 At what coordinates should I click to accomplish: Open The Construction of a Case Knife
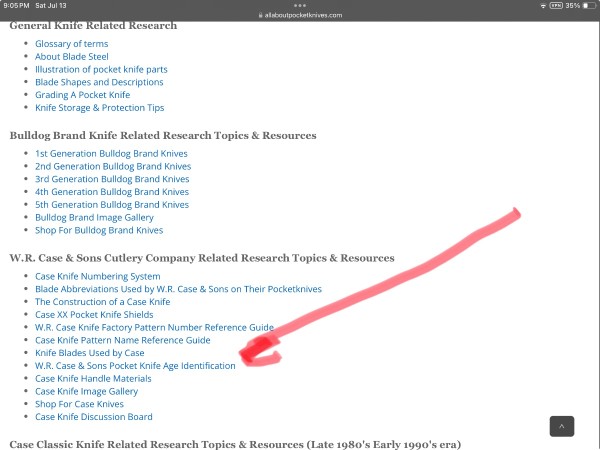[103, 302]
